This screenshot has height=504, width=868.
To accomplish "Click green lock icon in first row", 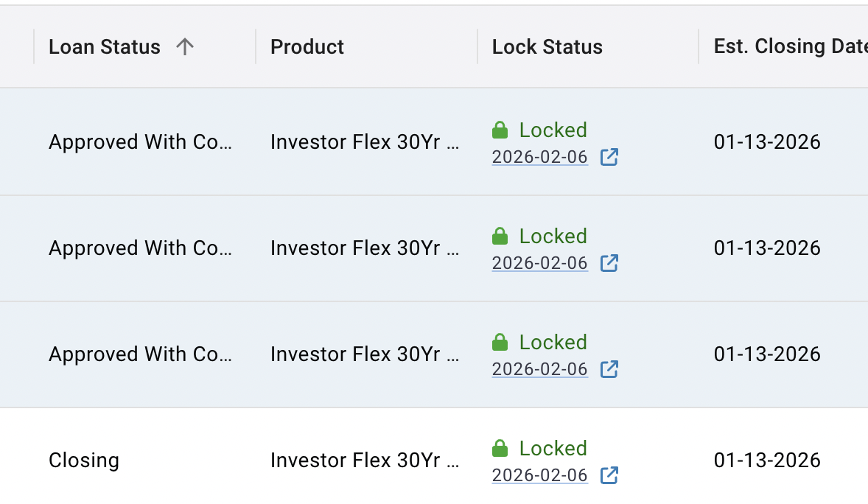I will coord(500,130).
